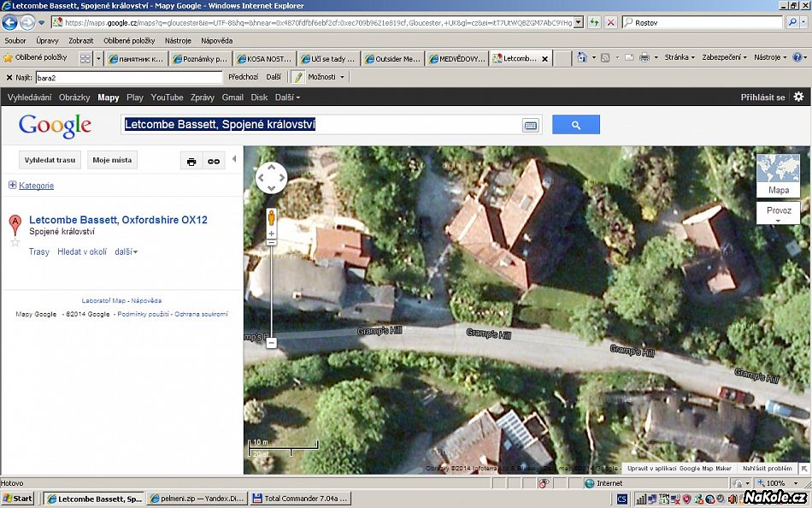Switch to the 'Poznámky p...' browser tab
The image size is (812, 508).
click(x=200, y=59)
